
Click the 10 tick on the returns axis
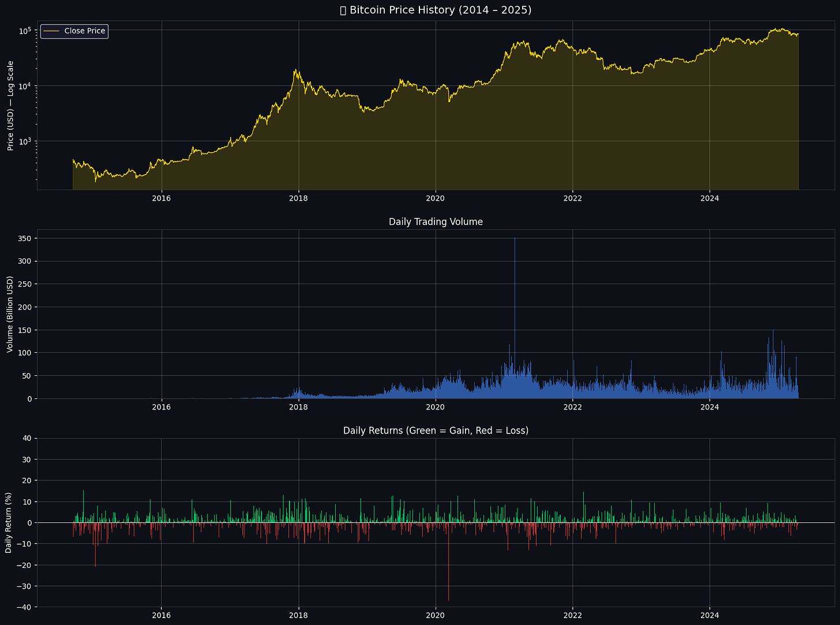click(x=27, y=502)
